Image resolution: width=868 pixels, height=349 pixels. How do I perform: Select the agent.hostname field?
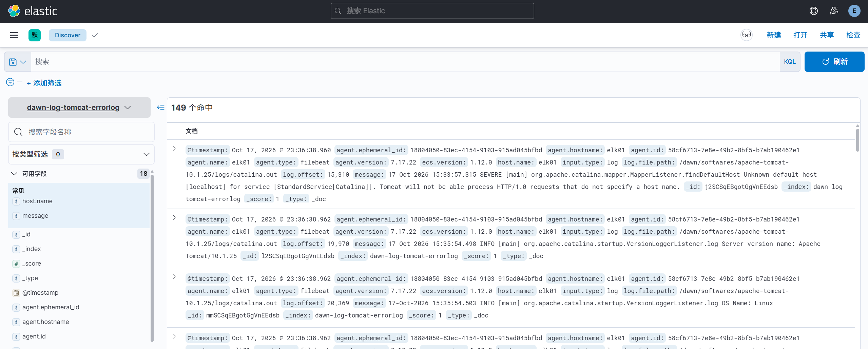point(45,322)
